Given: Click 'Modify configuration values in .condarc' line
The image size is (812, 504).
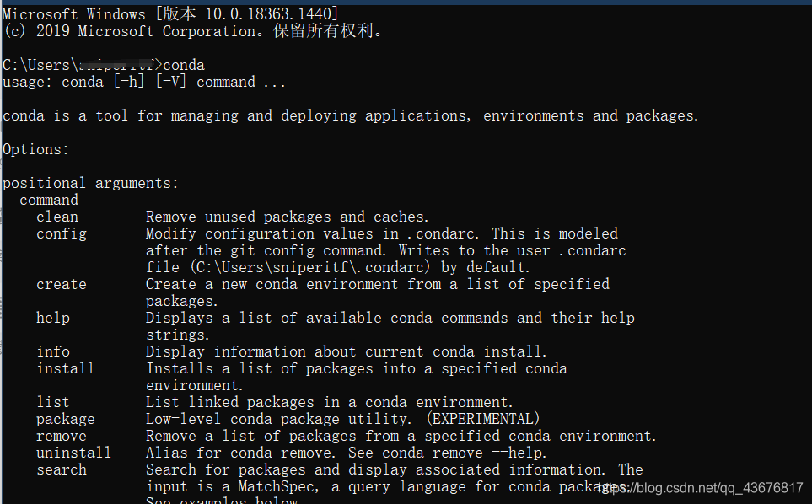Looking at the screenshot, I should (382, 234).
